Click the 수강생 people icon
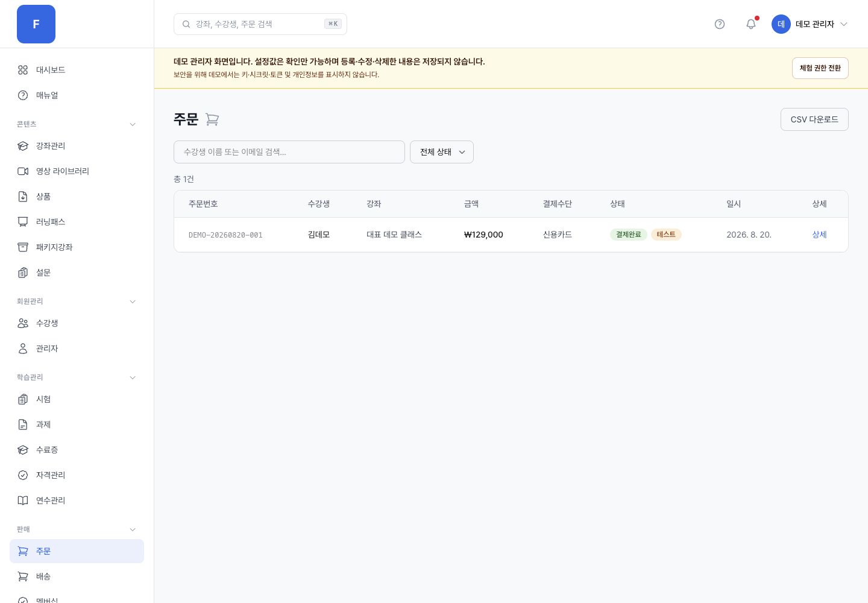 (23, 323)
